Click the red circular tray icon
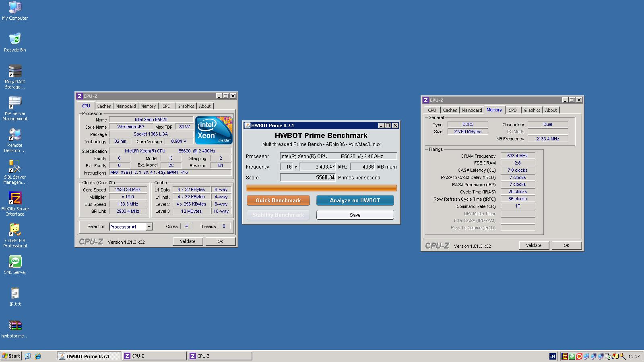 [x=579, y=356]
